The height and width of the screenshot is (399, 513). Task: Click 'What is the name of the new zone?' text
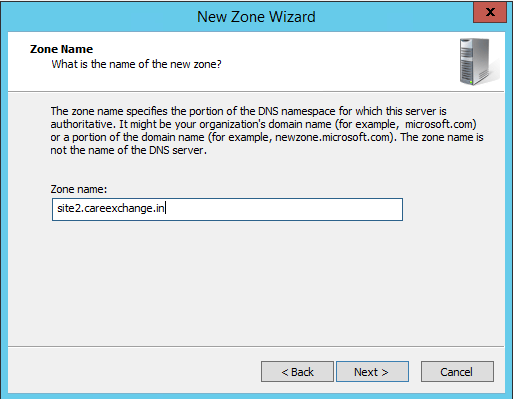(136, 64)
